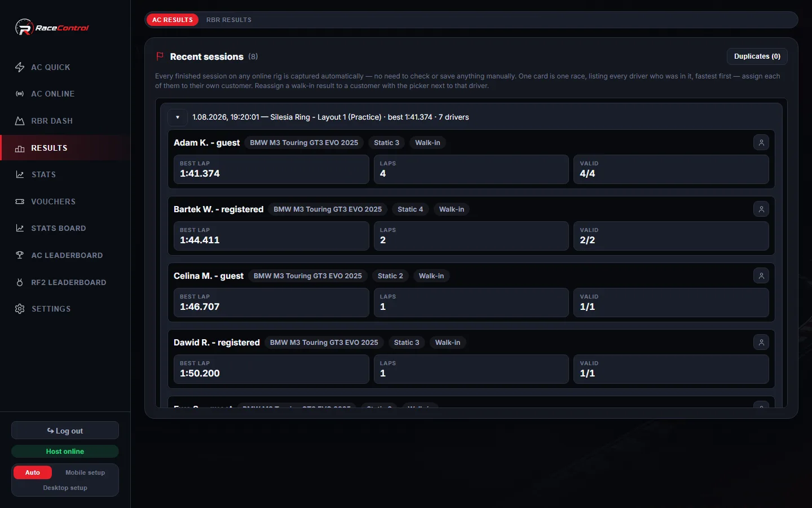Viewport: 812px width, 508px height.
Task: Click the AC Online broadcast icon
Action: click(20, 94)
